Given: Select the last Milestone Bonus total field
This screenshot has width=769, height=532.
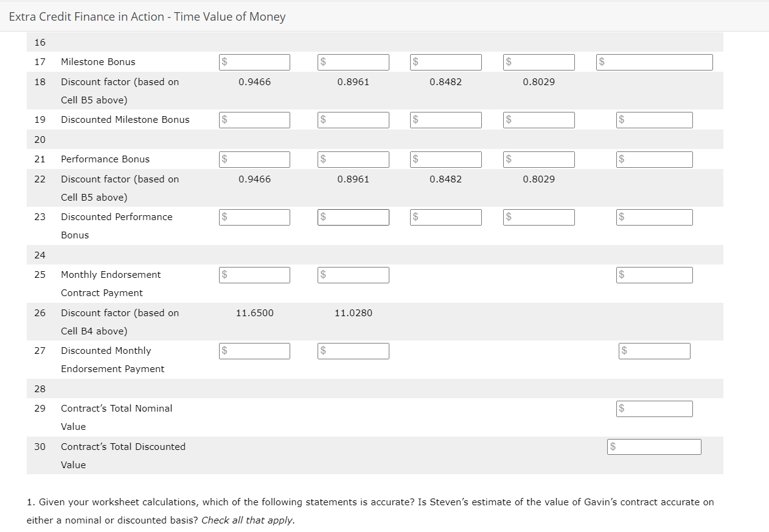Looking at the screenshot, I should pos(654,61).
